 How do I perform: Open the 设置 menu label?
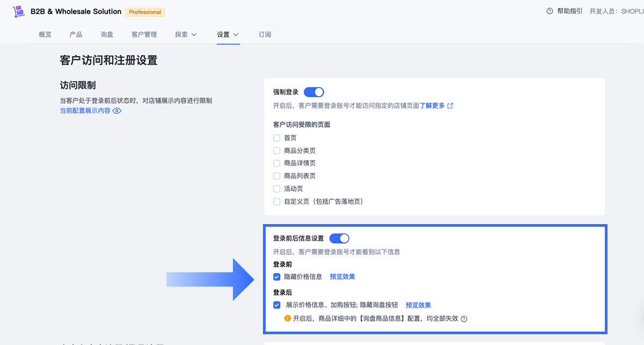[223, 34]
